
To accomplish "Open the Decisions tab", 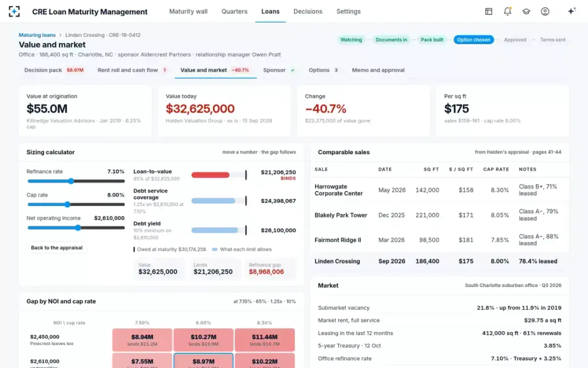I will 308,11.
